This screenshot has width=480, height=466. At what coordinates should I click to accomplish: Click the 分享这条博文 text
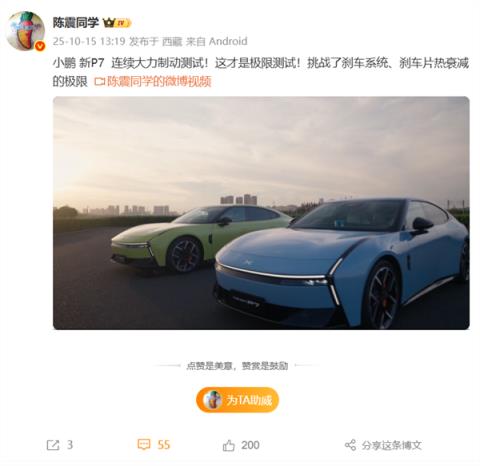(x=392, y=445)
